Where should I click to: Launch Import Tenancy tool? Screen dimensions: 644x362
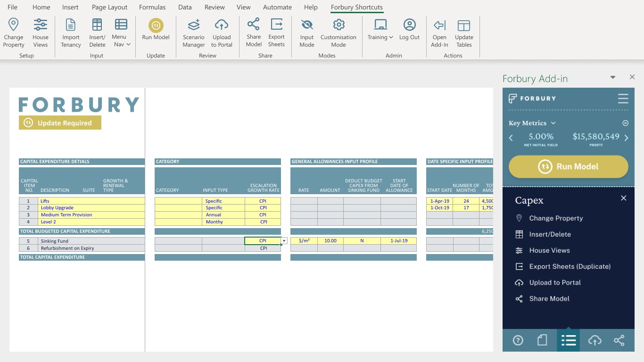click(x=71, y=33)
